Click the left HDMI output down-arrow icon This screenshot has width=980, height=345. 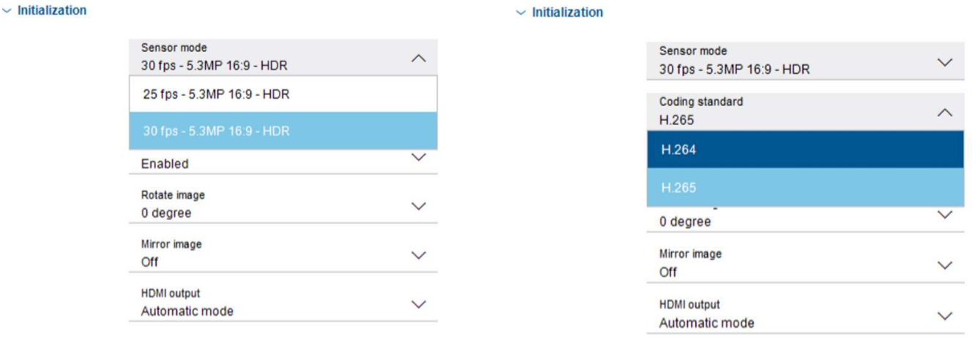click(419, 304)
